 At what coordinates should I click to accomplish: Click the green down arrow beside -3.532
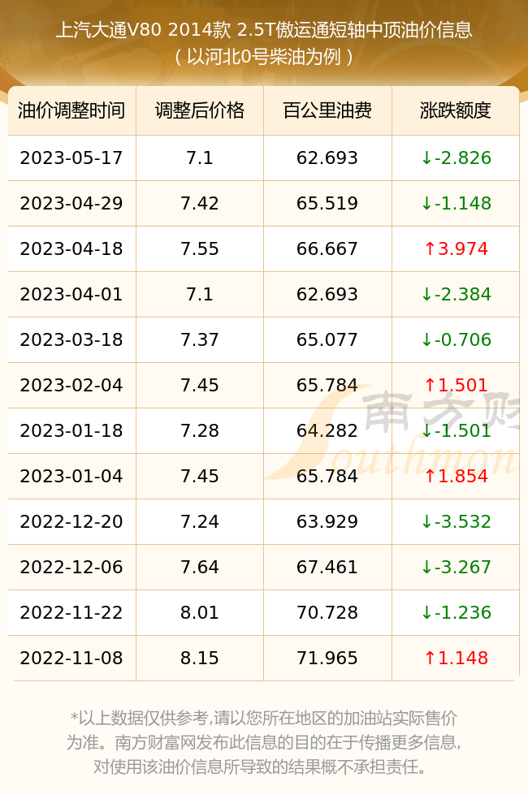[x=426, y=521]
